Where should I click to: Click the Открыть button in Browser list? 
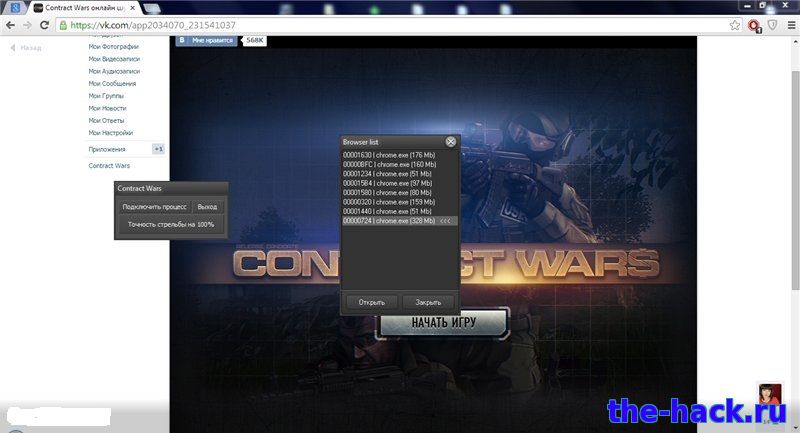click(x=371, y=302)
